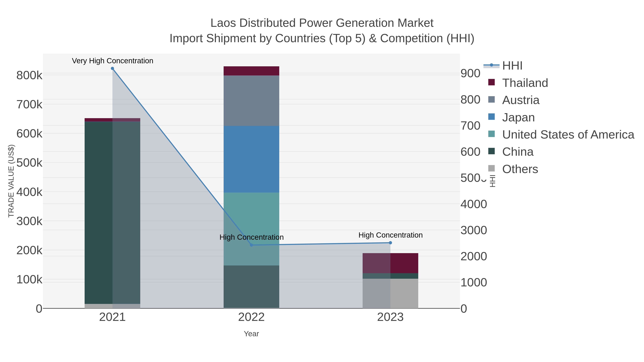Click the 2022 'High Concentration' annotation
The height and width of the screenshot is (362, 644).
[x=252, y=237]
